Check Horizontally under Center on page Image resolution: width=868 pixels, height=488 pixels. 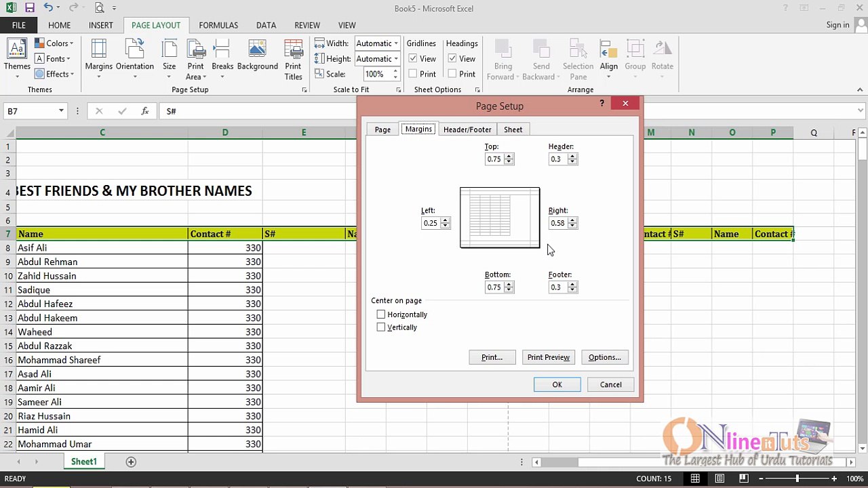click(381, 314)
